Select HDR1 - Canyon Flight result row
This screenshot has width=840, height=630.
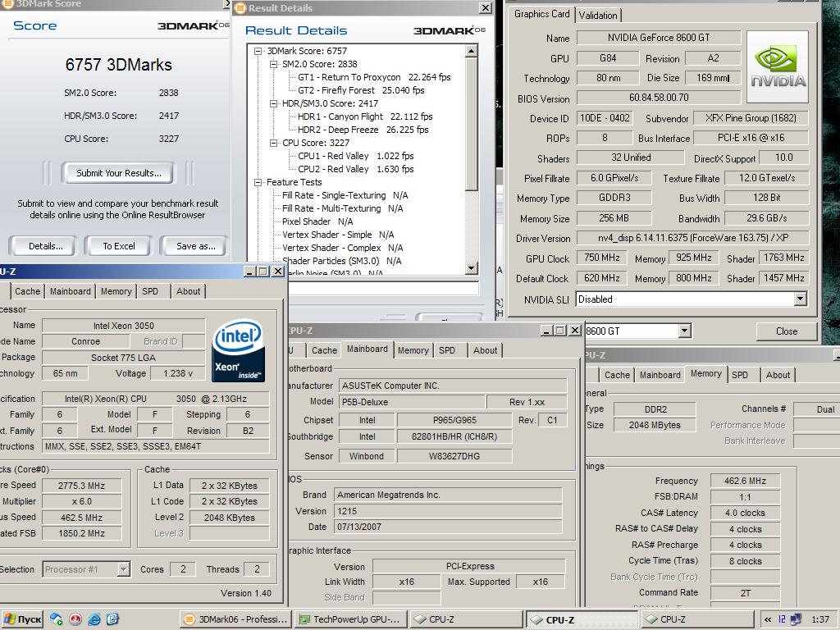(x=365, y=116)
